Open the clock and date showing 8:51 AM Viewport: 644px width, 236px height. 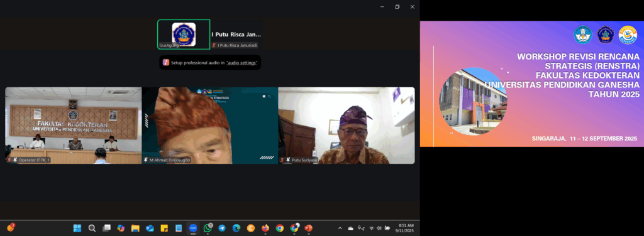pyautogui.click(x=406, y=228)
